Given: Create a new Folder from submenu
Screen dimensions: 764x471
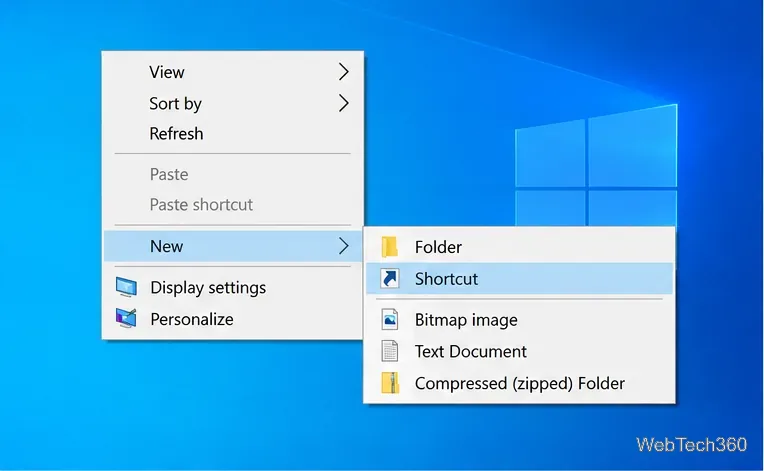Looking at the screenshot, I should point(519,247).
